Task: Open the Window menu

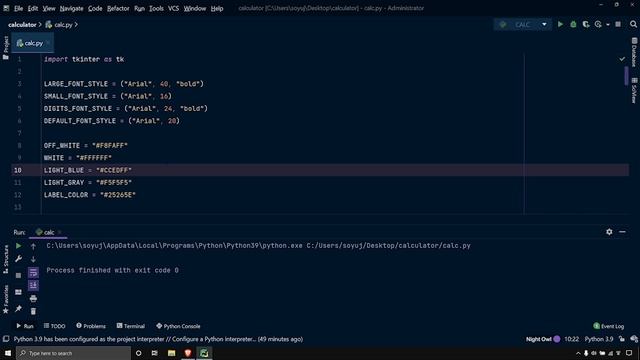Action: pyautogui.click(x=195, y=8)
